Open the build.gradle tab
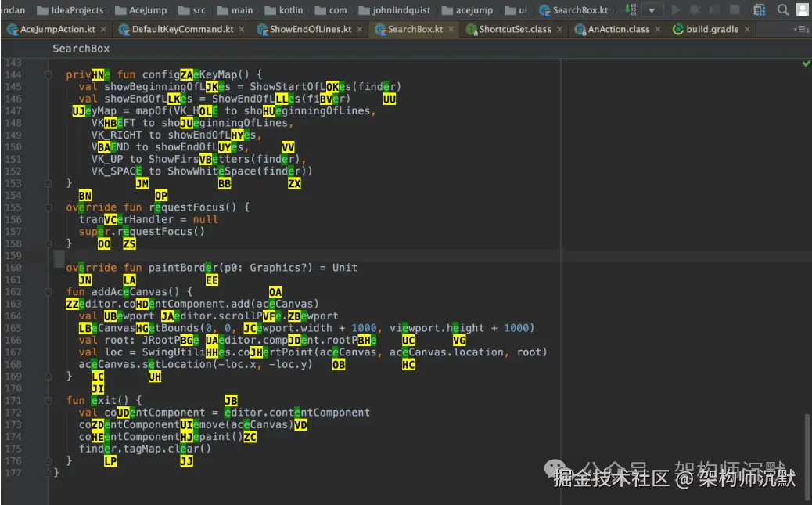812x505 pixels. coord(712,30)
